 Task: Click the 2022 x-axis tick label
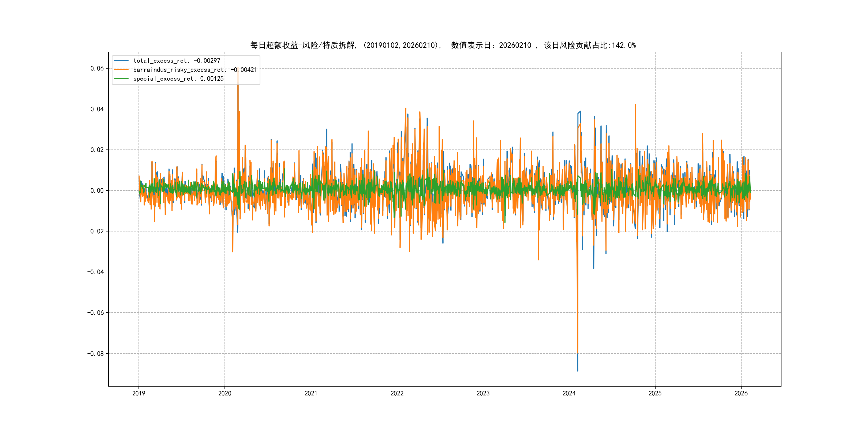(397, 393)
